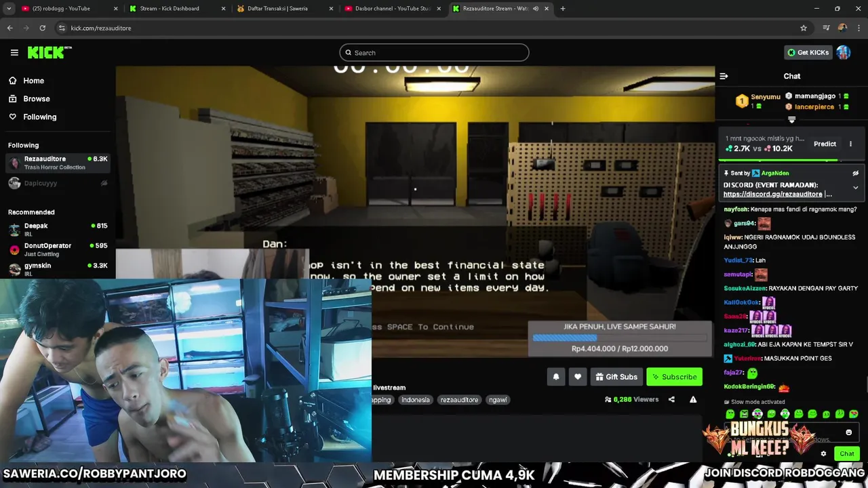
Task: Open Chrome three-dot menu
Action: point(858,28)
